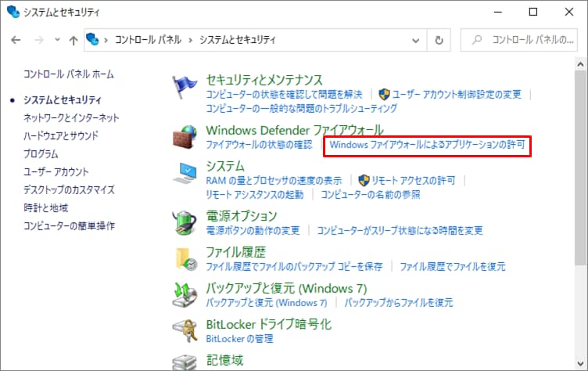Open ハードウェアとサウンド category
Viewport: 588px width, 371px height.
pos(61,135)
